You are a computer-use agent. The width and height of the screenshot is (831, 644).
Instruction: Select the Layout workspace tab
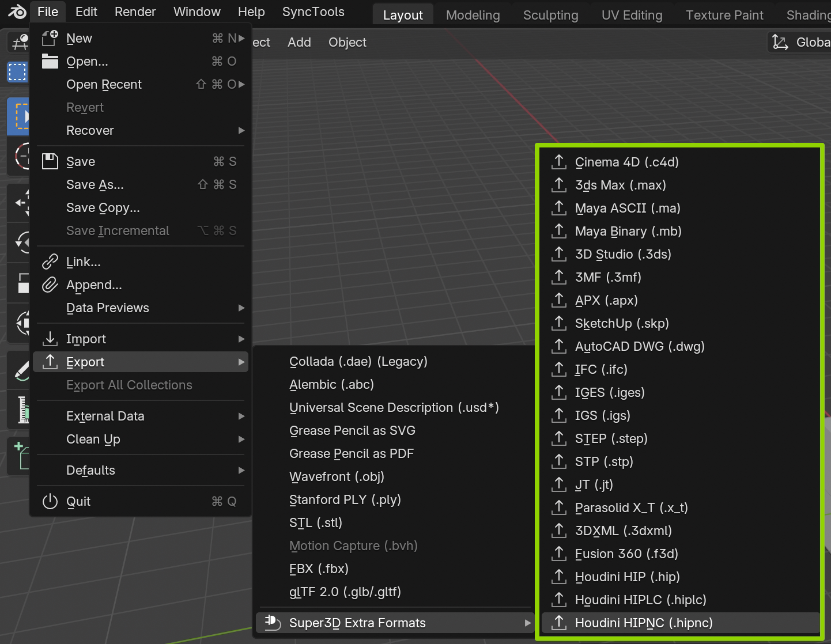pos(403,15)
